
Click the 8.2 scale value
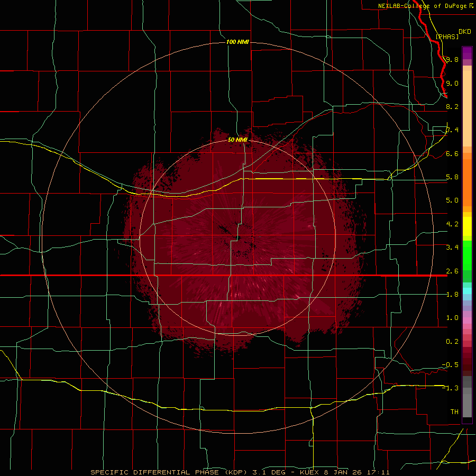pos(452,106)
